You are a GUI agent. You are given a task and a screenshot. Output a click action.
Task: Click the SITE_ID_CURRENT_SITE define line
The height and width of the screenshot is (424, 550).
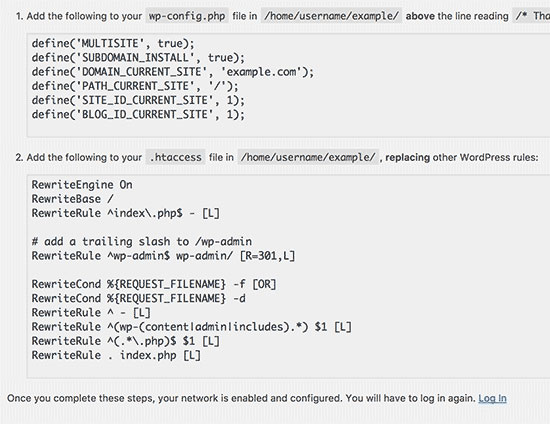point(138,100)
